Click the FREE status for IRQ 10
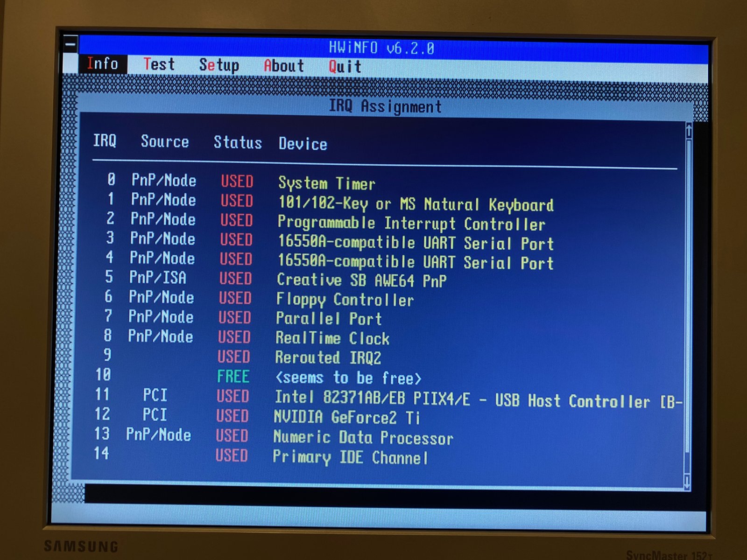This screenshot has width=747, height=560. click(233, 377)
